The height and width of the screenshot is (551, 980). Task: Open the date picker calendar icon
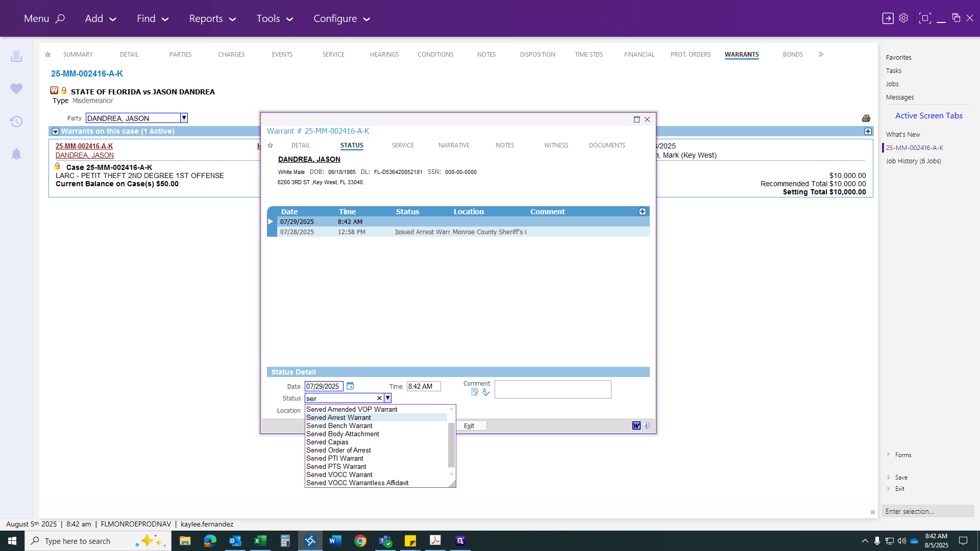(x=350, y=386)
